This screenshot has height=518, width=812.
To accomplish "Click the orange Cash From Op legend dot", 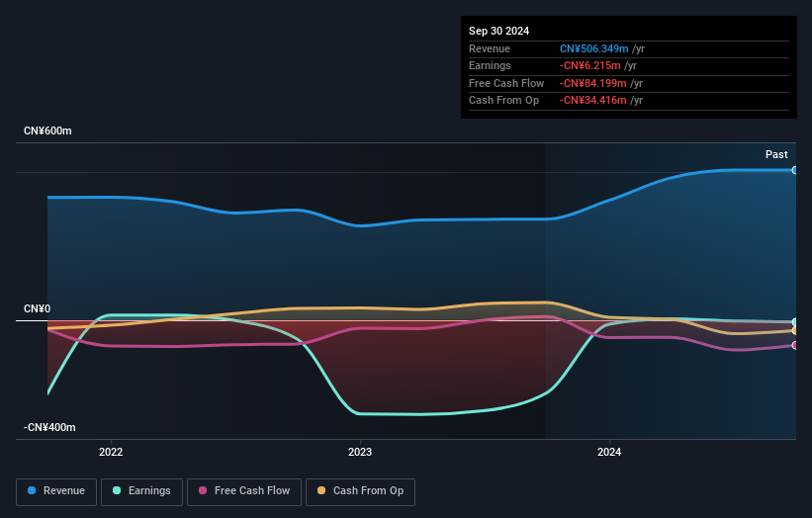I will click(321, 490).
